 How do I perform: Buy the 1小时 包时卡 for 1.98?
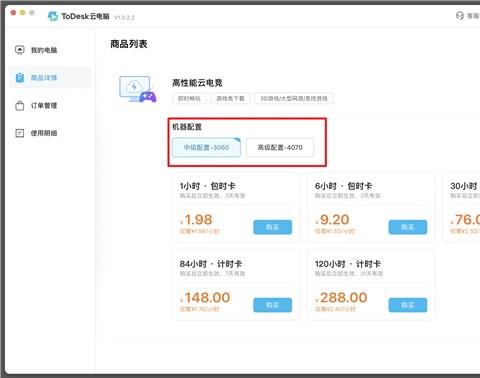[272, 227]
